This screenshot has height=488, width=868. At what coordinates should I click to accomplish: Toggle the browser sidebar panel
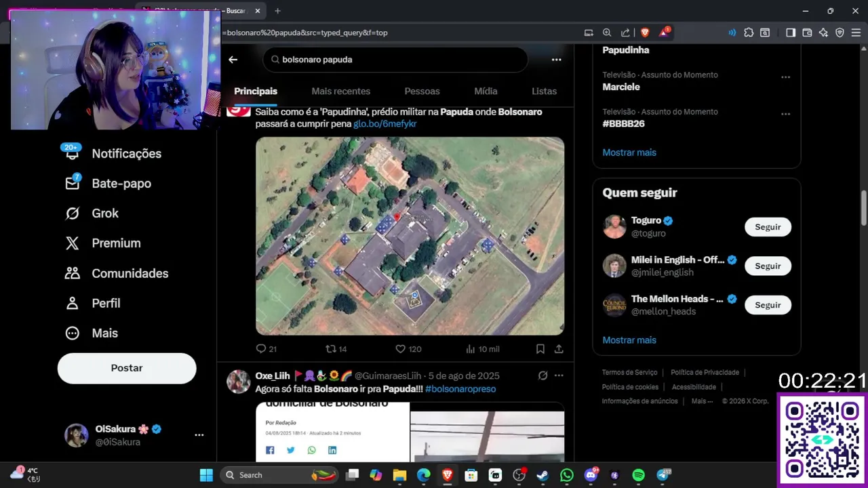791,33
